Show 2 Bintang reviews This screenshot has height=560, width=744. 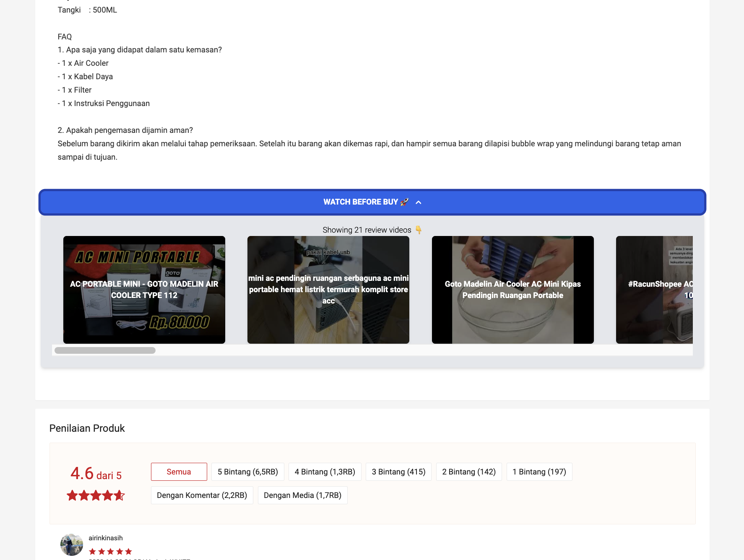pos(469,472)
